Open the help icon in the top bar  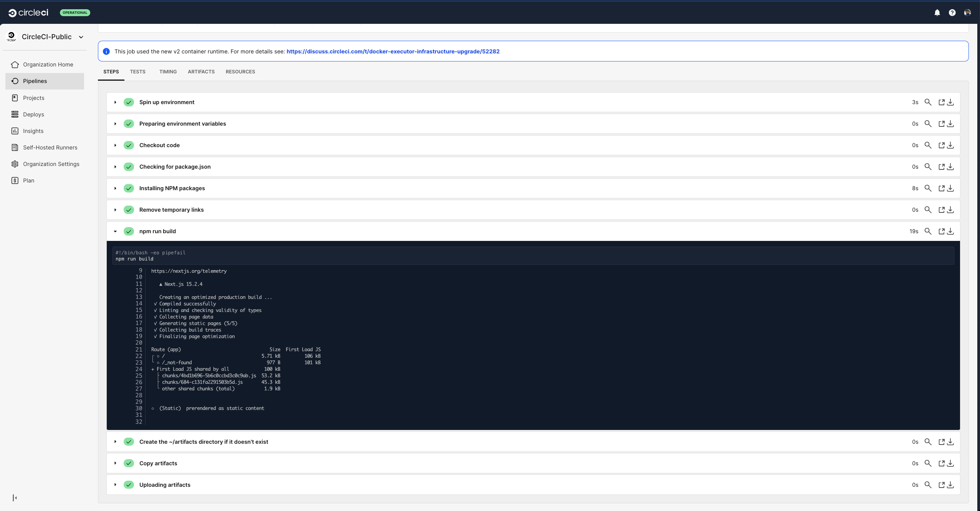tap(952, 12)
